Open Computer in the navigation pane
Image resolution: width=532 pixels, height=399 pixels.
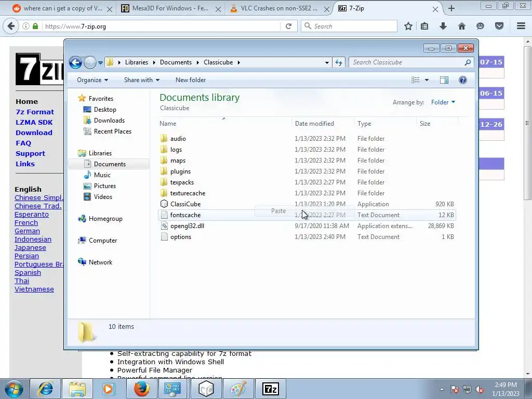[103, 241]
